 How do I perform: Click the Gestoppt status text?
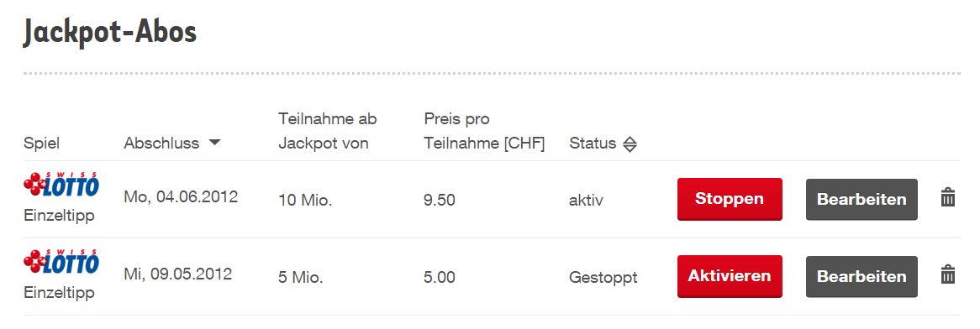click(x=603, y=277)
